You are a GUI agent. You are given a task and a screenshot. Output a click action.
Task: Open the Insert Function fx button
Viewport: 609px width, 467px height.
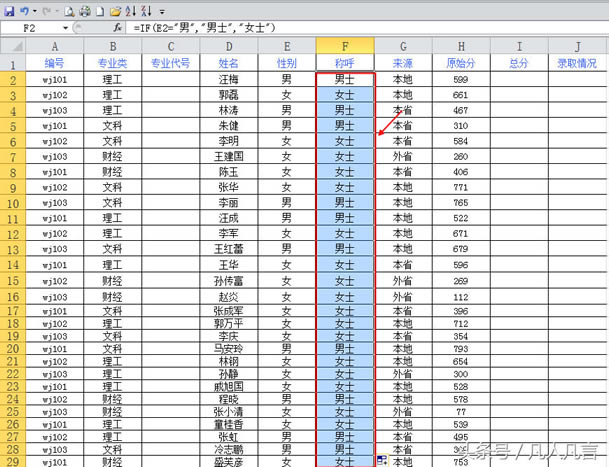pos(118,28)
